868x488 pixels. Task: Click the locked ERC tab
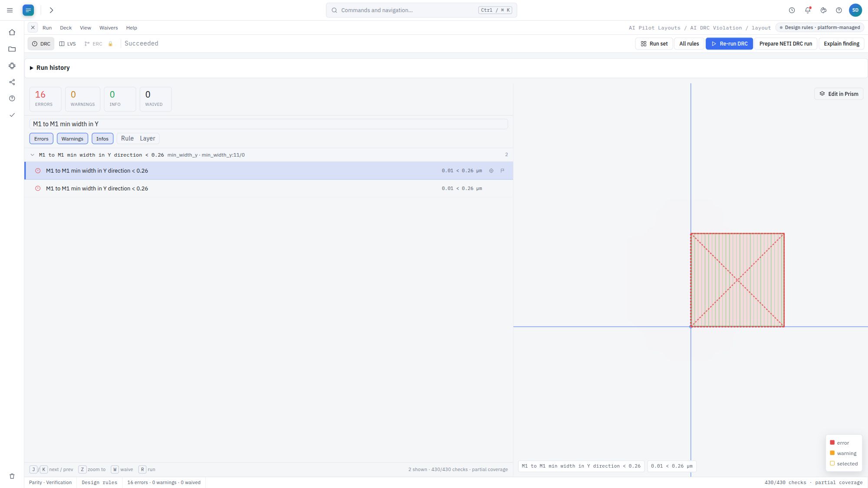pos(98,44)
